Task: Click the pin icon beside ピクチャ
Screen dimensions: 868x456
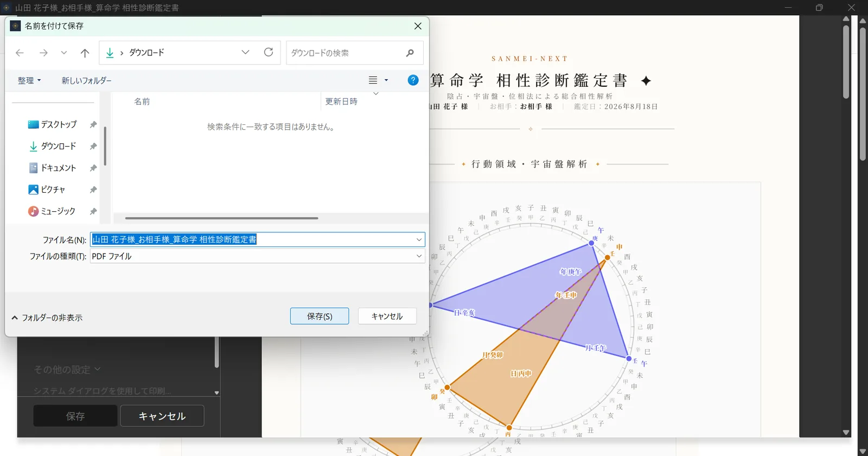Action: coord(93,189)
